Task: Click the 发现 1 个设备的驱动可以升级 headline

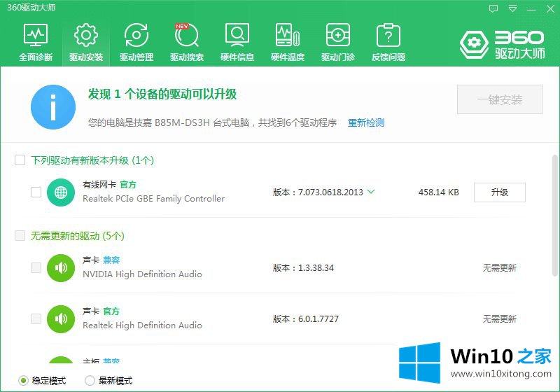Action: [x=162, y=94]
